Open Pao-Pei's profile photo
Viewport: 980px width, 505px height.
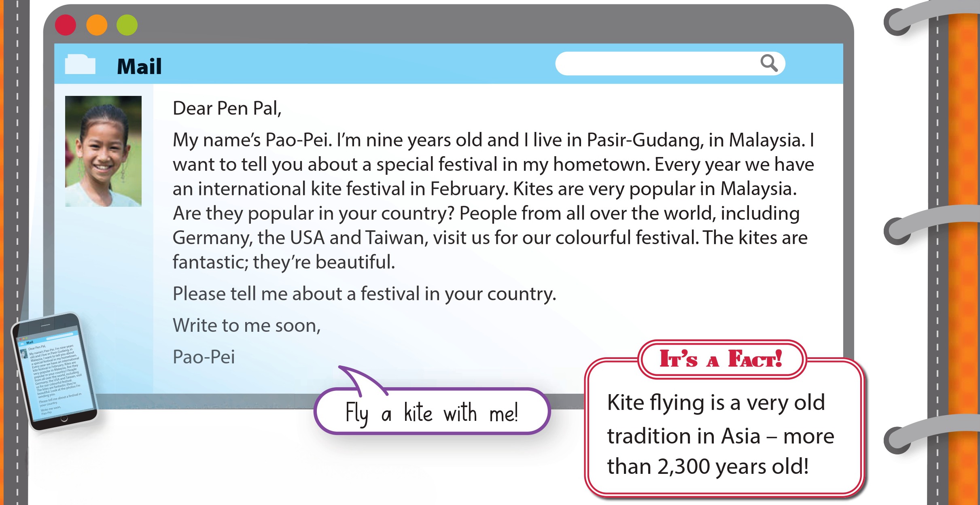[103, 151]
